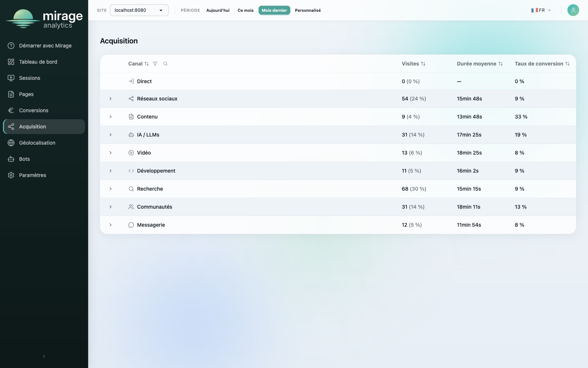Click the Acquisition page heading

click(119, 41)
